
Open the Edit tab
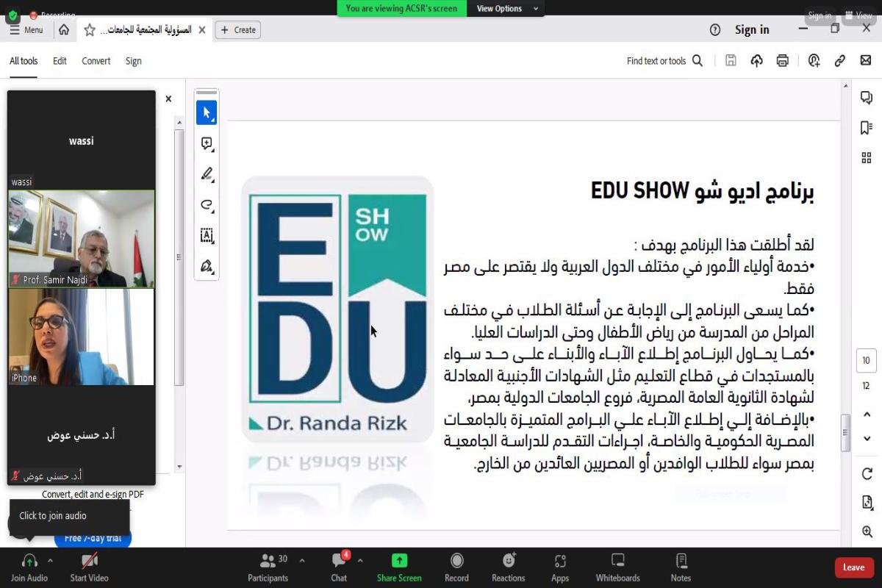[60, 61]
